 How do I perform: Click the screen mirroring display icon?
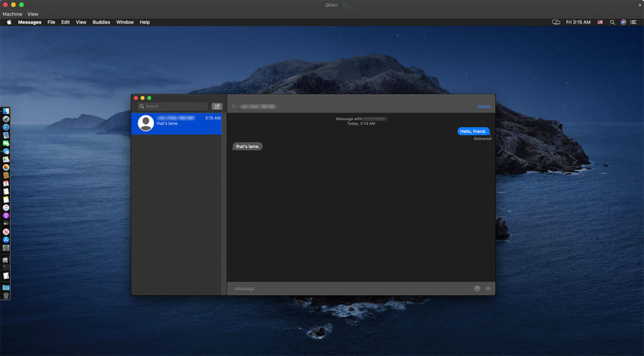coord(556,23)
